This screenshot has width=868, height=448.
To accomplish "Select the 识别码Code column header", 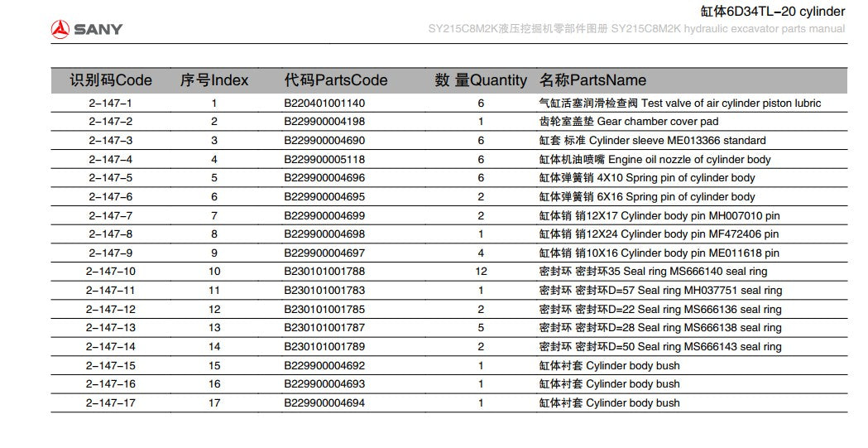I will (x=111, y=80).
